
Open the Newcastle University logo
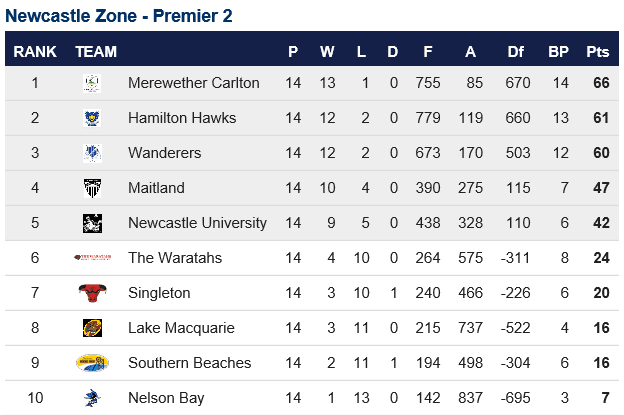92,223
